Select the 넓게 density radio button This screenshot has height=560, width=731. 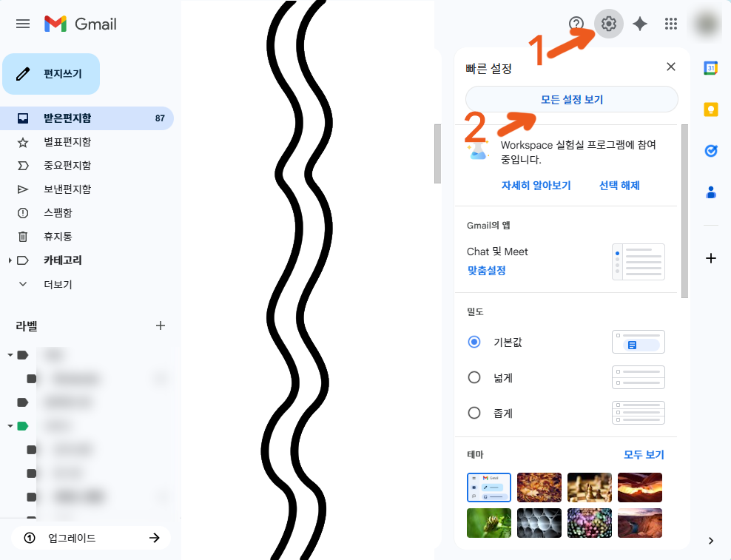pyautogui.click(x=474, y=377)
